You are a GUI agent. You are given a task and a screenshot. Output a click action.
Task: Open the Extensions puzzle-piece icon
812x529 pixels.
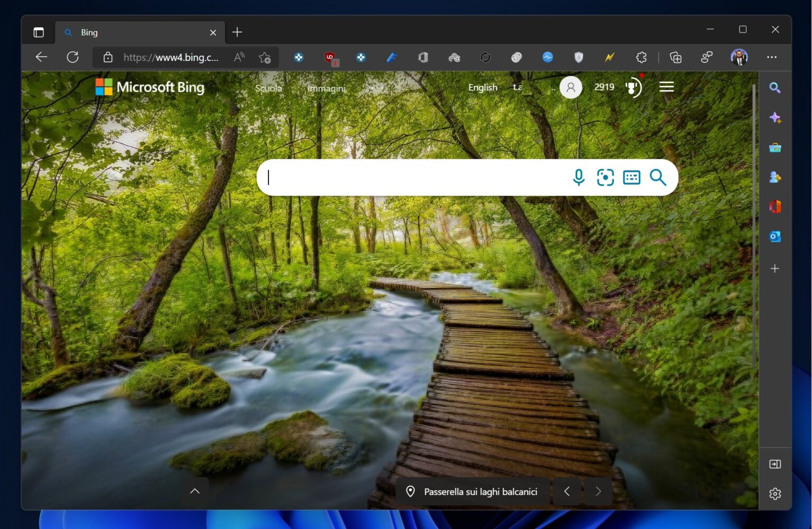click(x=641, y=57)
